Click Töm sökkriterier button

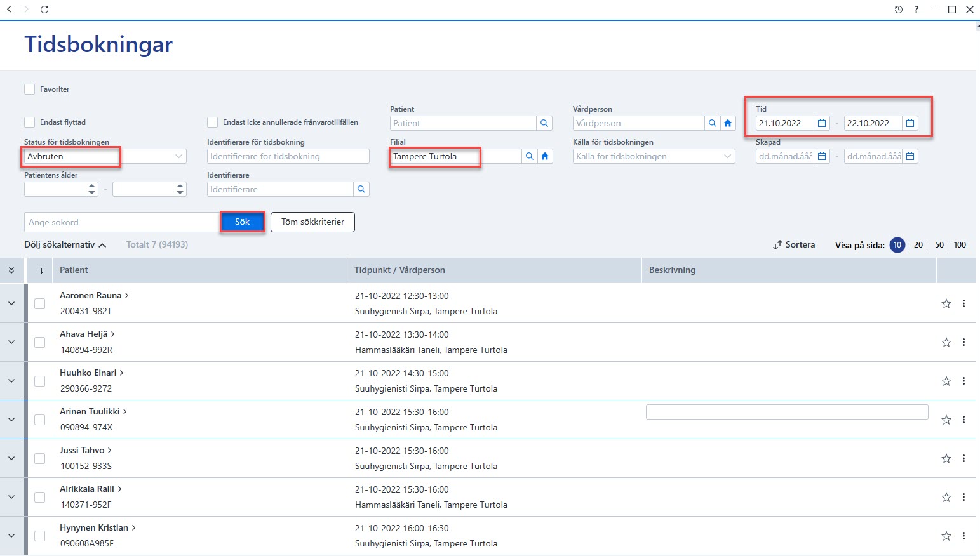[x=312, y=222]
